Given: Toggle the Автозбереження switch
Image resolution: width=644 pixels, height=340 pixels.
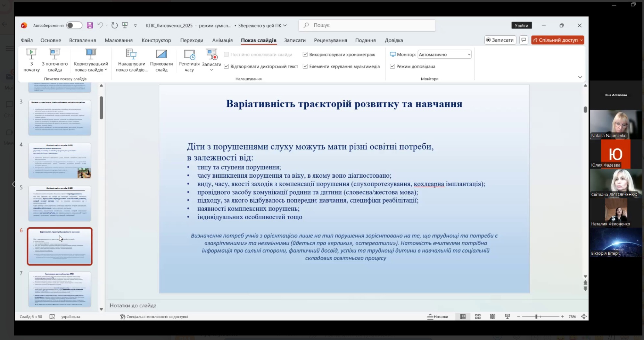Looking at the screenshot, I should point(74,25).
